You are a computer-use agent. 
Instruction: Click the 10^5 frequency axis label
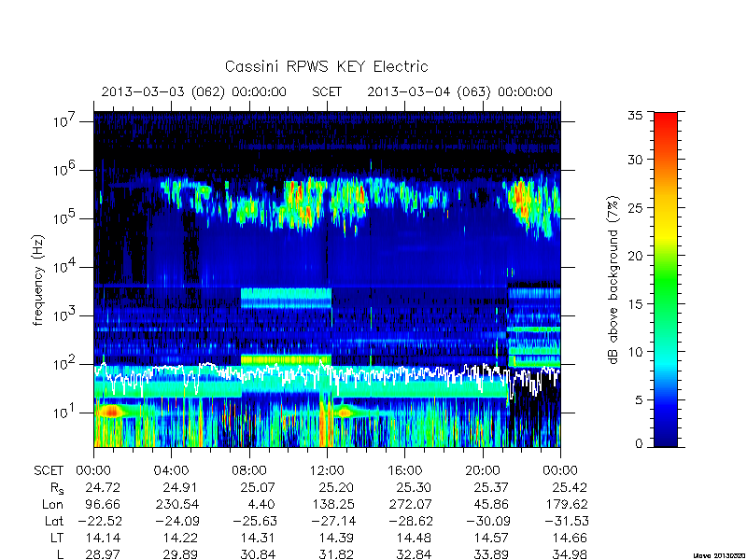[x=63, y=217]
